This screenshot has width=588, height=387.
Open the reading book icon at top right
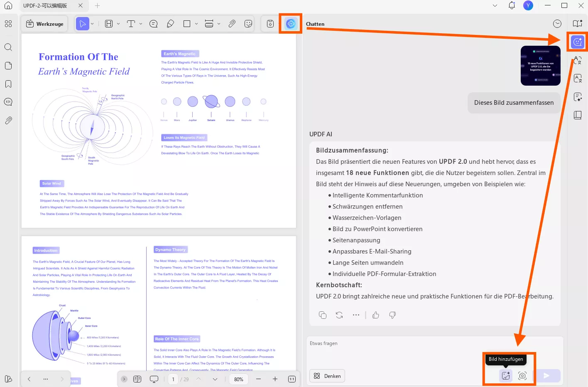pos(578,24)
